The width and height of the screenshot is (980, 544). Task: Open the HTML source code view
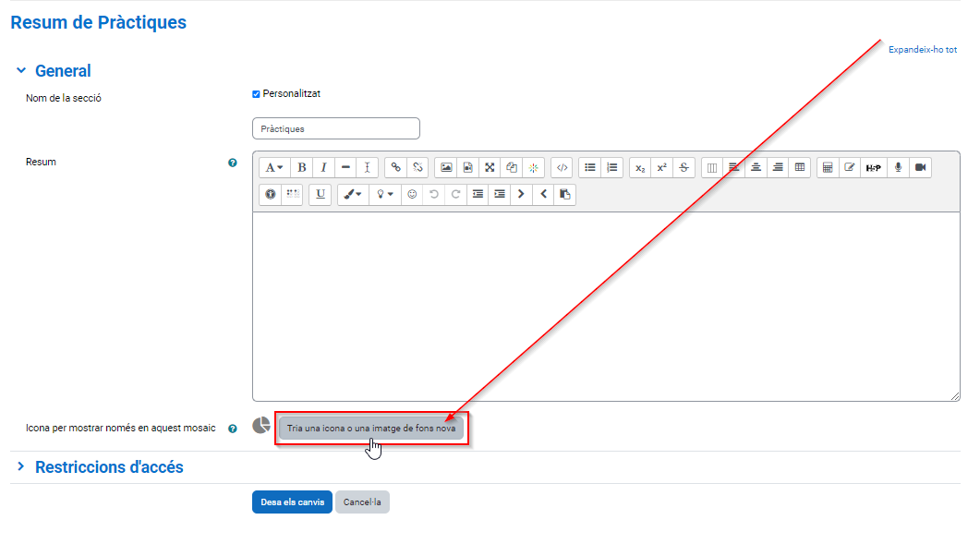coord(562,167)
